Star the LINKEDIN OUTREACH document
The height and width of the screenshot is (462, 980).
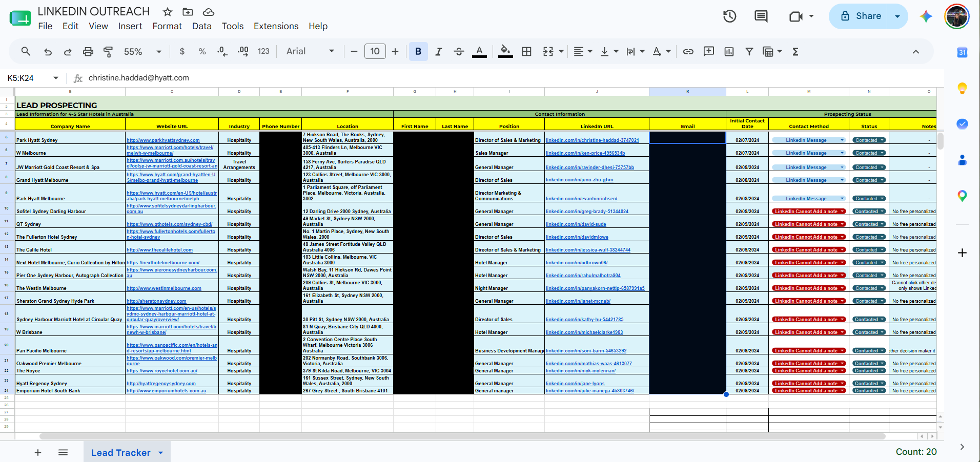(x=168, y=12)
